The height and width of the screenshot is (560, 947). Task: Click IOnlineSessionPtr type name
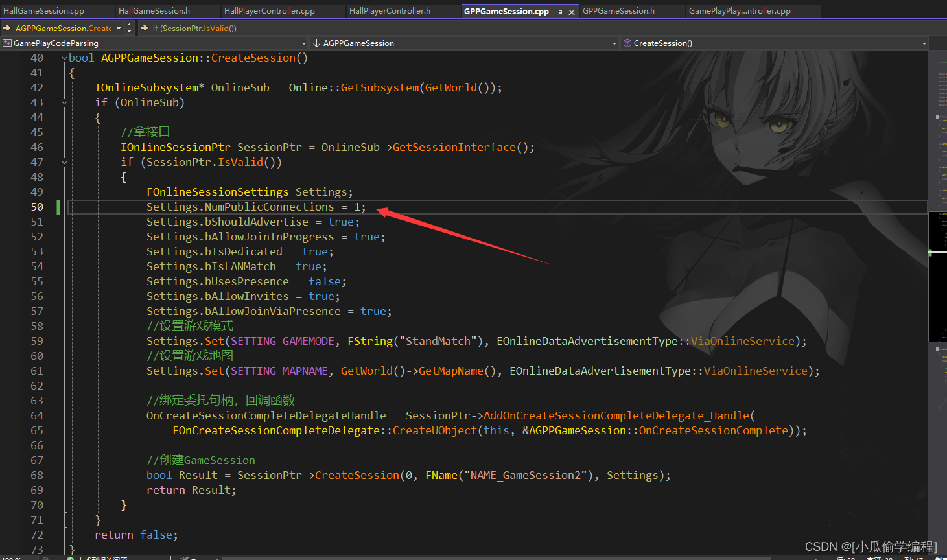[176, 147]
